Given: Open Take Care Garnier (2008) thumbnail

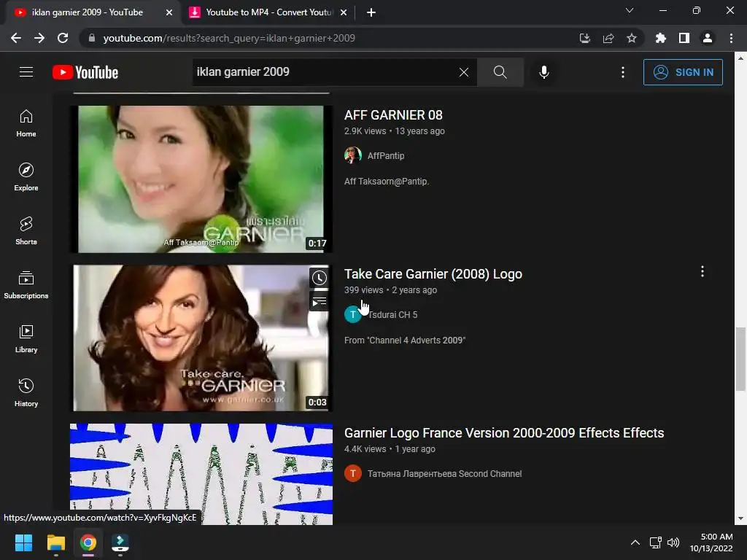Looking at the screenshot, I should coord(201,338).
